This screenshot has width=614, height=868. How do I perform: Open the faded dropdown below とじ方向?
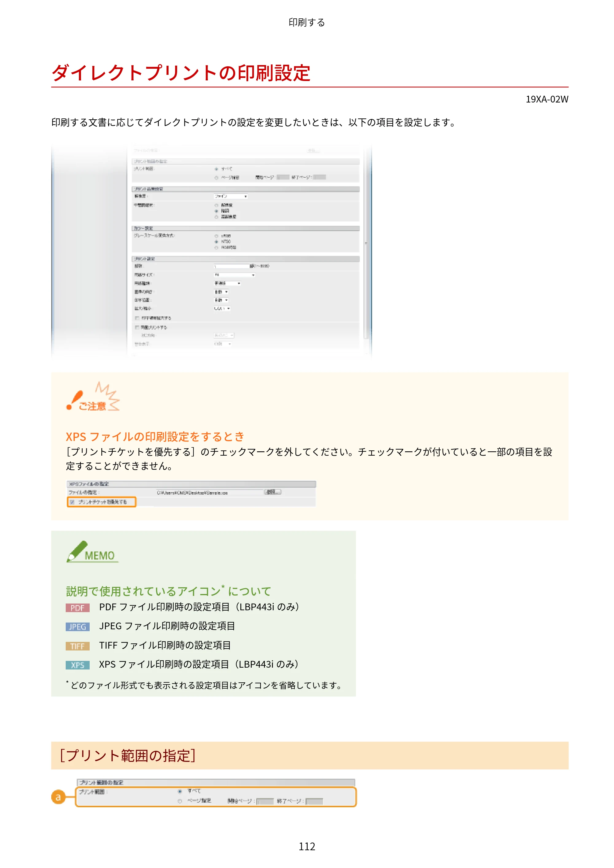tap(223, 344)
